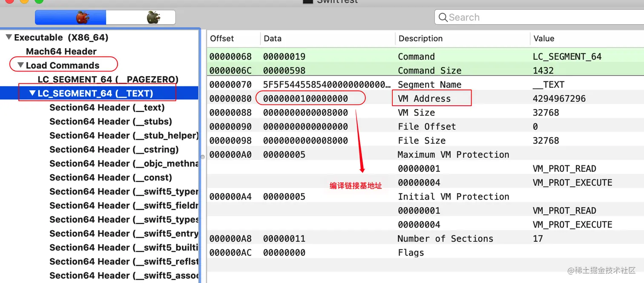Click offset 000000AC cell
Screen dimensions: 644x283
pos(230,253)
